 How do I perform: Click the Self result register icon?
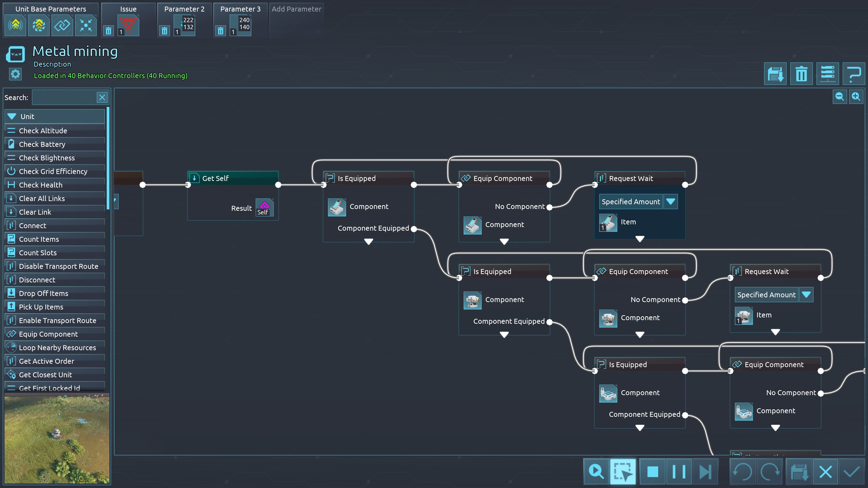264,208
